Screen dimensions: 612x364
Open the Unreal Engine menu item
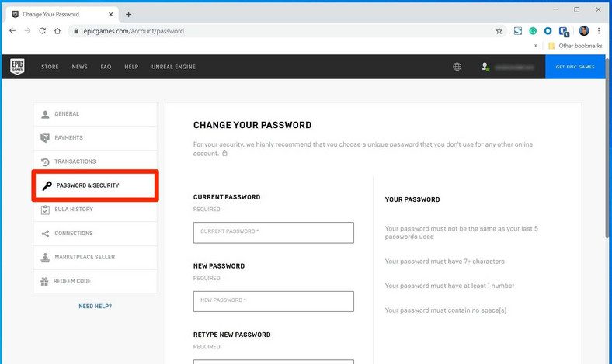173,67
